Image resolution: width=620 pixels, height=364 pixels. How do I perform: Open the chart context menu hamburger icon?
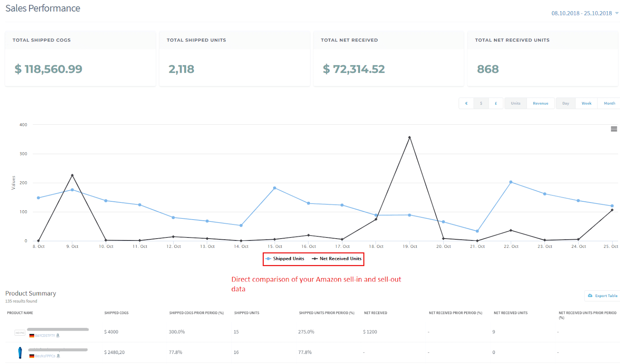tap(614, 129)
